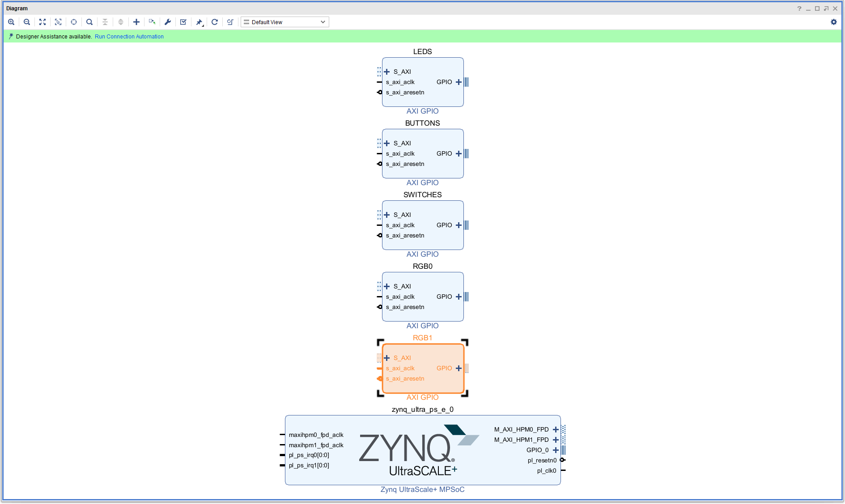Select the SWITCHES AXI GPIO block
Image resolution: width=845 pixels, height=504 pixels.
(423, 241)
